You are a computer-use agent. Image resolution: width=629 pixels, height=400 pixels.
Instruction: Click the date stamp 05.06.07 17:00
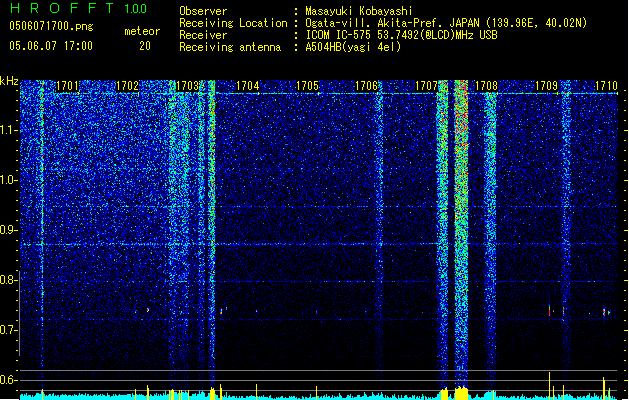51,45
